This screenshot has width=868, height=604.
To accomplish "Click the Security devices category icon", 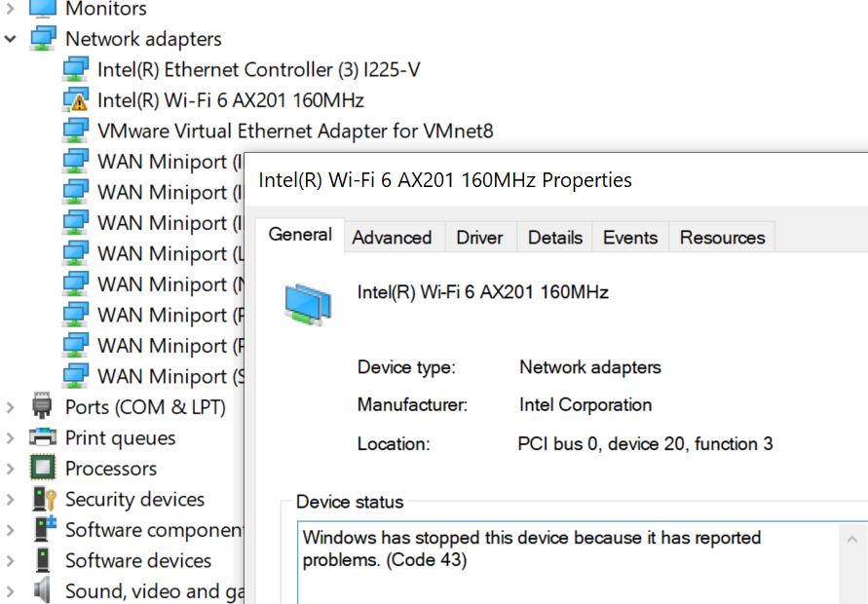I will (41, 499).
